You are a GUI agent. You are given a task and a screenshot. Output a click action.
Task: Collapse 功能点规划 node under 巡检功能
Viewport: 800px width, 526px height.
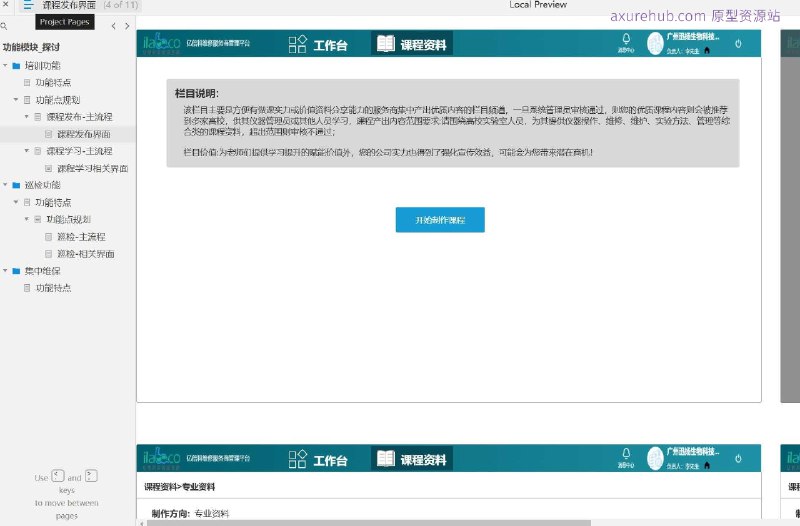point(27,219)
